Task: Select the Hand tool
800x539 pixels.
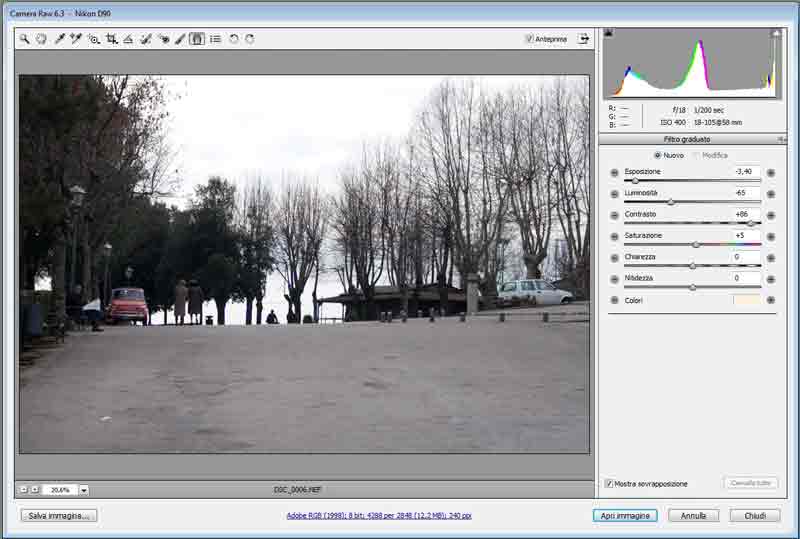Action: pyautogui.click(x=41, y=39)
